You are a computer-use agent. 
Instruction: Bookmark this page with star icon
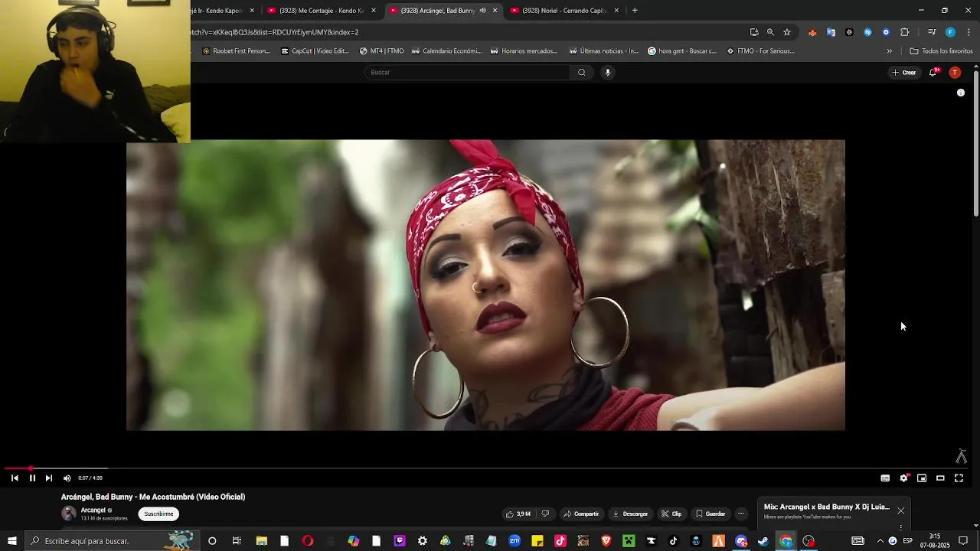[787, 32]
